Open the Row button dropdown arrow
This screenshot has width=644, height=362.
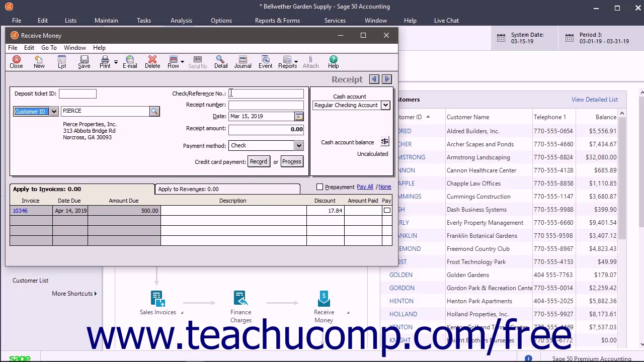[x=182, y=62]
